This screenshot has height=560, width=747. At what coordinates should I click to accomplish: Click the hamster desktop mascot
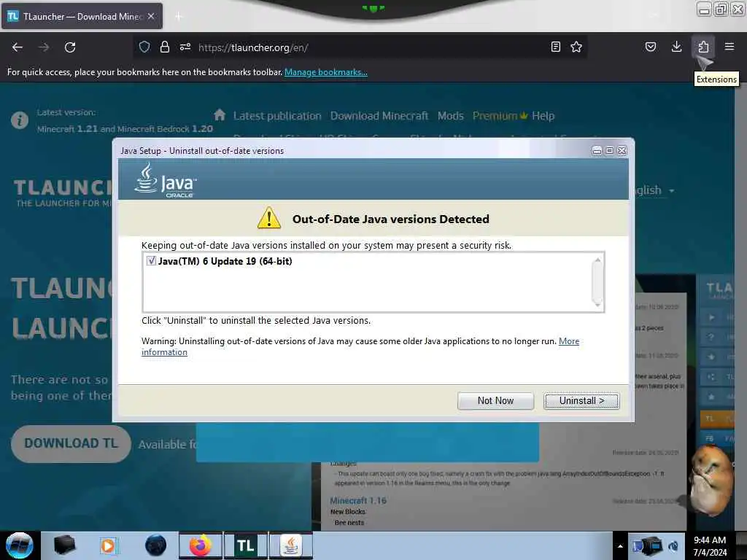[711, 481]
